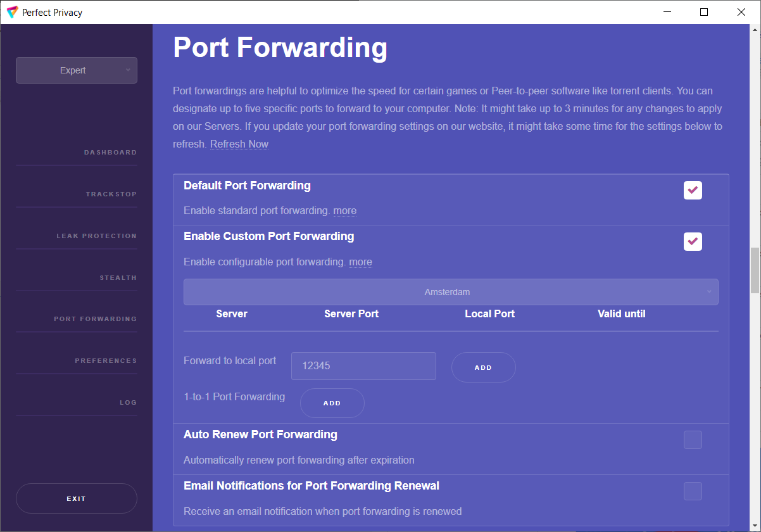The image size is (761, 532).
Task: Focus the local port input showing 12345
Action: (x=363, y=366)
